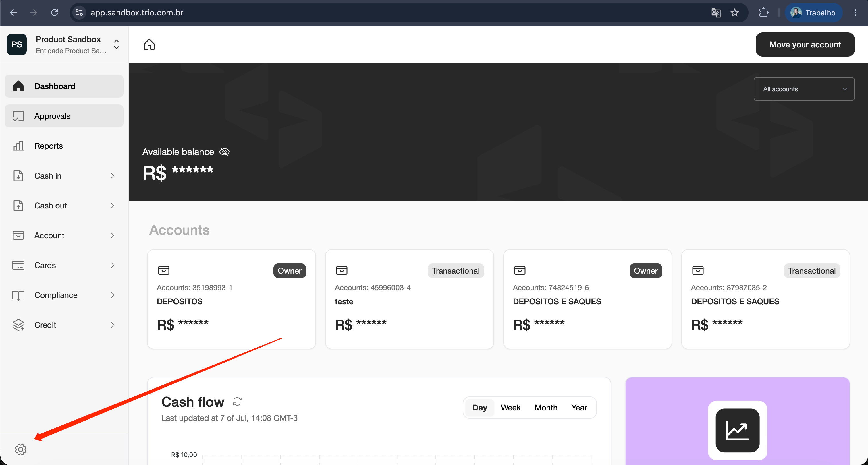Viewport: 868px width, 465px height.
Task: Click the translate page icon
Action: (x=716, y=13)
